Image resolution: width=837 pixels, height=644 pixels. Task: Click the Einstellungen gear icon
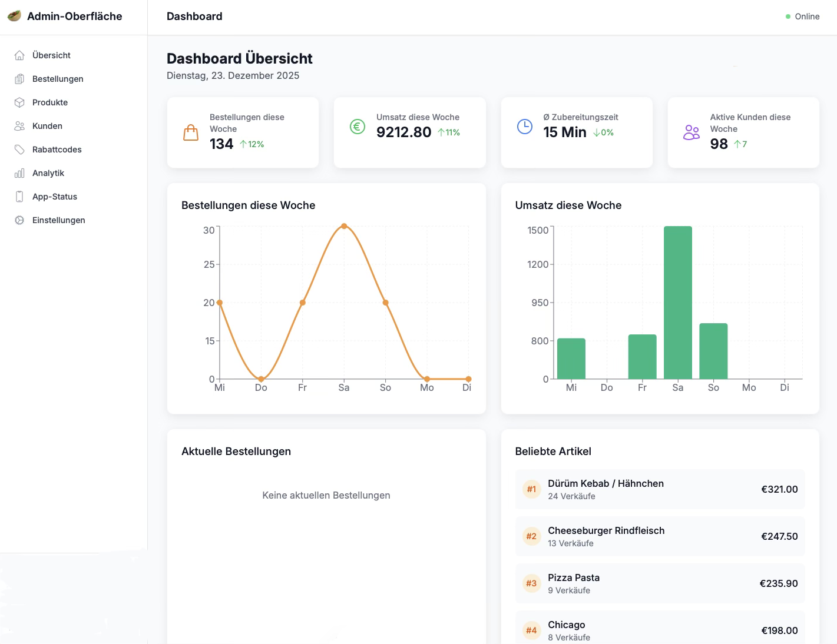tap(19, 220)
